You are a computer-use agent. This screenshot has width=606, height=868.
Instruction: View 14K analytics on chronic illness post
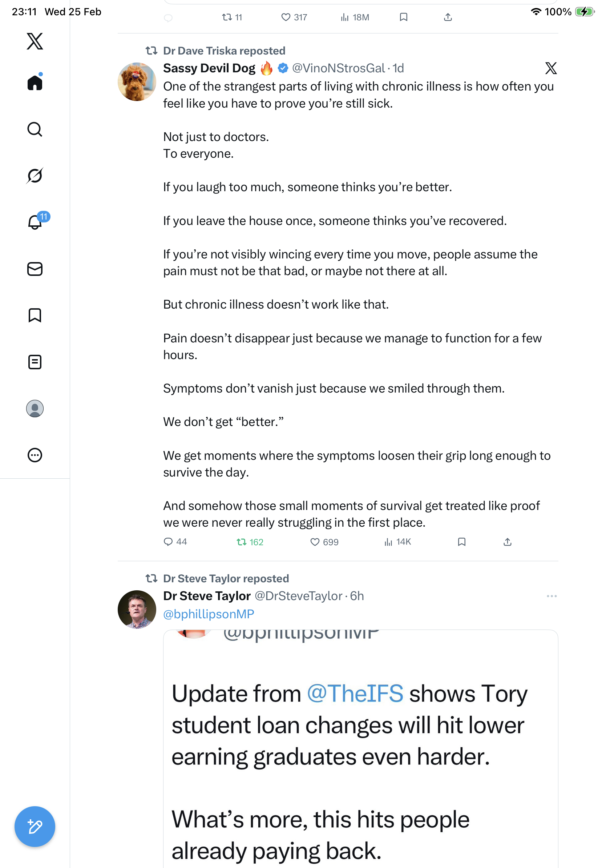coord(397,542)
